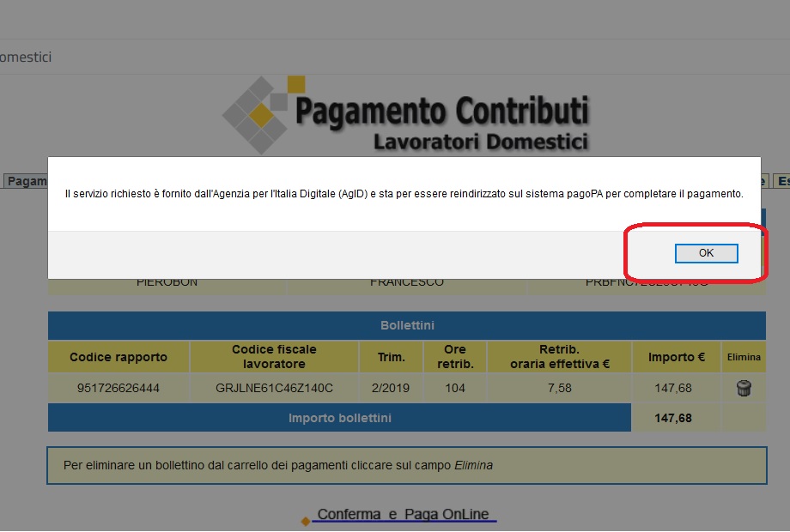790x532 pixels.
Task: Click fiscal code GRJLNE61C46Z140C in the table
Action: coord(273,387)
